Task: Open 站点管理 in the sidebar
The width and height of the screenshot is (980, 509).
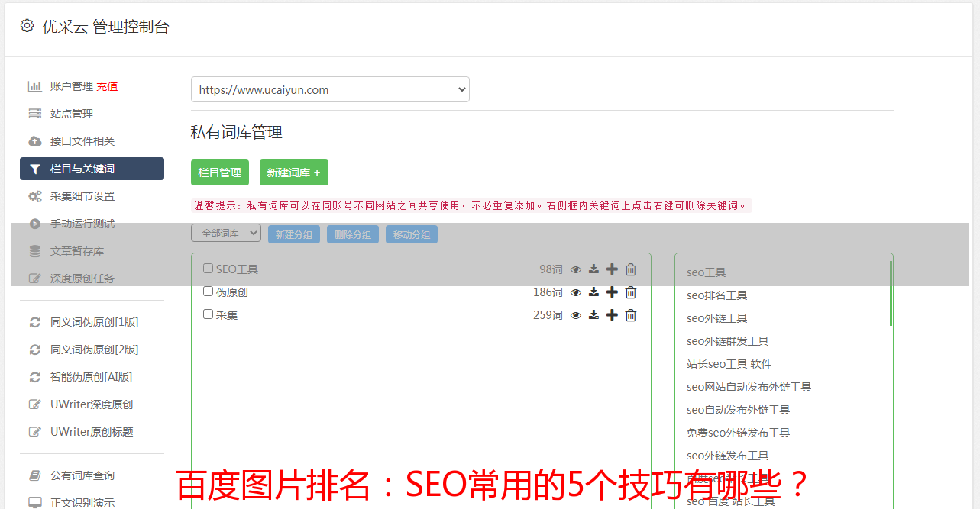Action: [72, 114]
